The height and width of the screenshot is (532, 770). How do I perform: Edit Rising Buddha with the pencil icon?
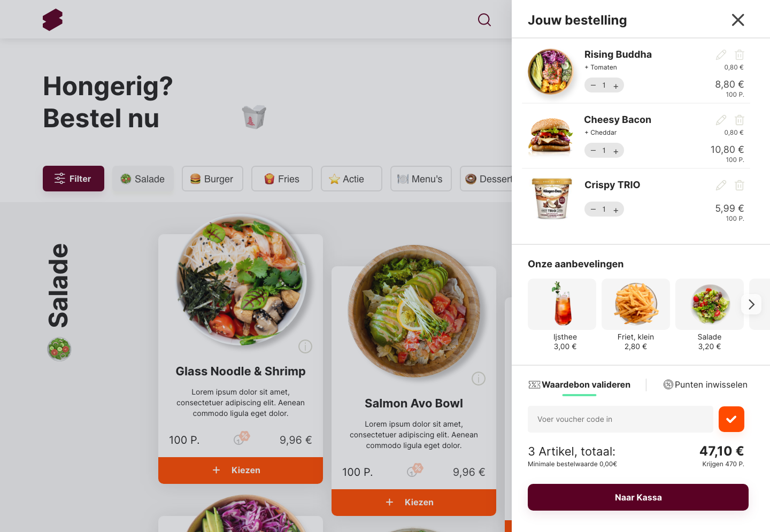[721, 55]
